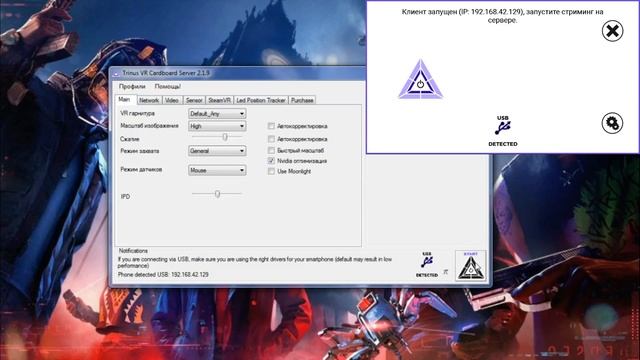Open the Purchase tab
The height and width of the screenshot is (360, 640).
(x=302, y=100)
